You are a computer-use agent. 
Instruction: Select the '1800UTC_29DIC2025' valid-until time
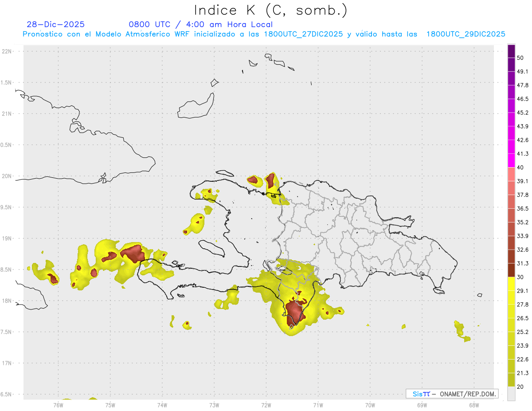coord(466,34)
